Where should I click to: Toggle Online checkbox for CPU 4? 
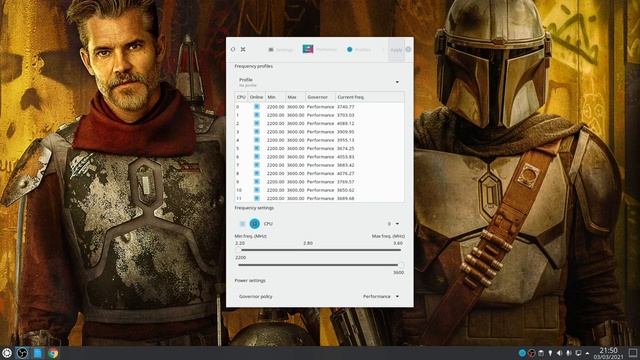pyautogui.click(x=257, y=140)
